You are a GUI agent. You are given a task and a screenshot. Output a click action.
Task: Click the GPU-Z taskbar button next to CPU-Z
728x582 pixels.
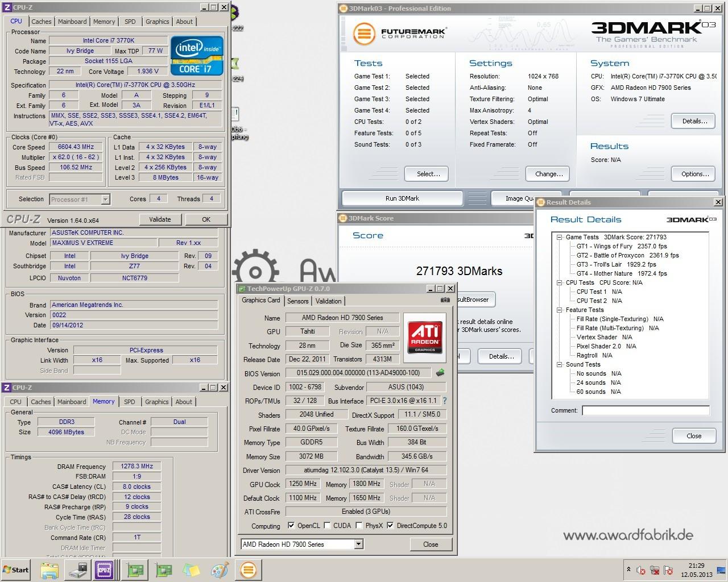tap(135, 569)
